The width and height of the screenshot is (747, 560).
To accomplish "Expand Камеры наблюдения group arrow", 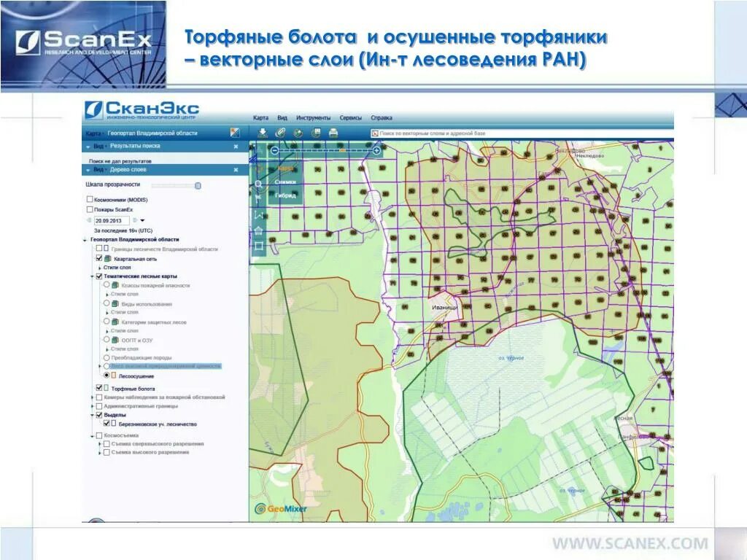I will (x=93, y=397).
